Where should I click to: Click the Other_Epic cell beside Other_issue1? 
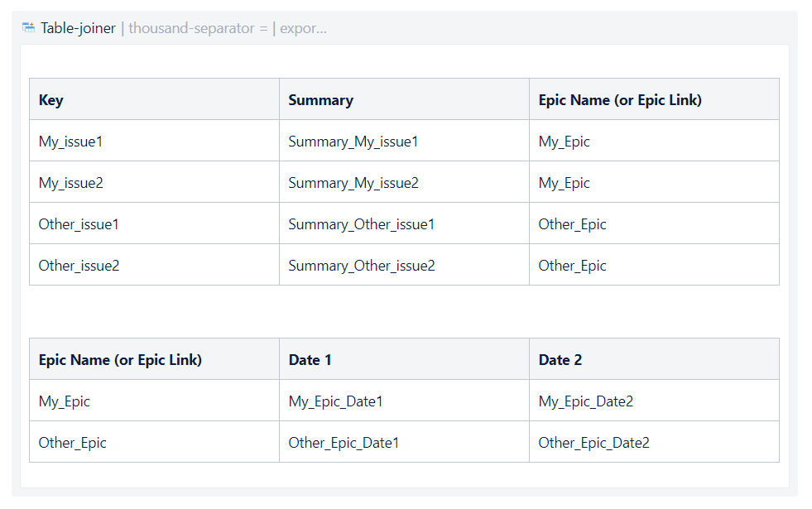click(572, 223)
